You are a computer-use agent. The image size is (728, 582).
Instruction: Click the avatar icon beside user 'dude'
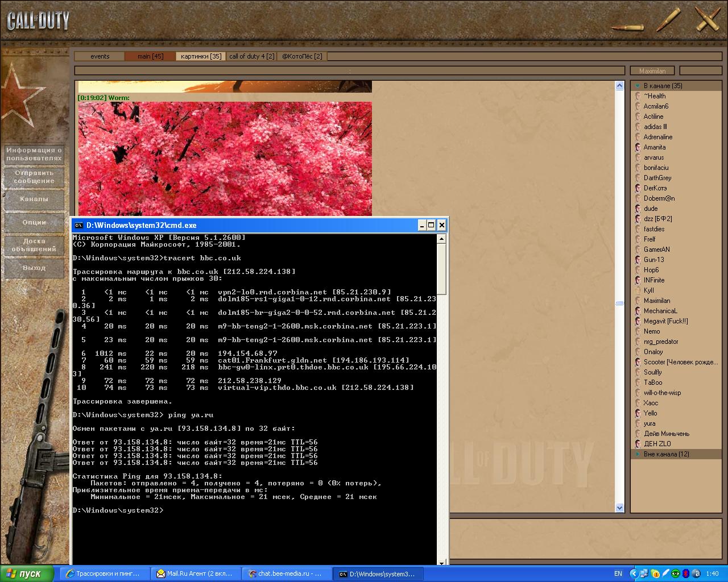pos(638,209)
